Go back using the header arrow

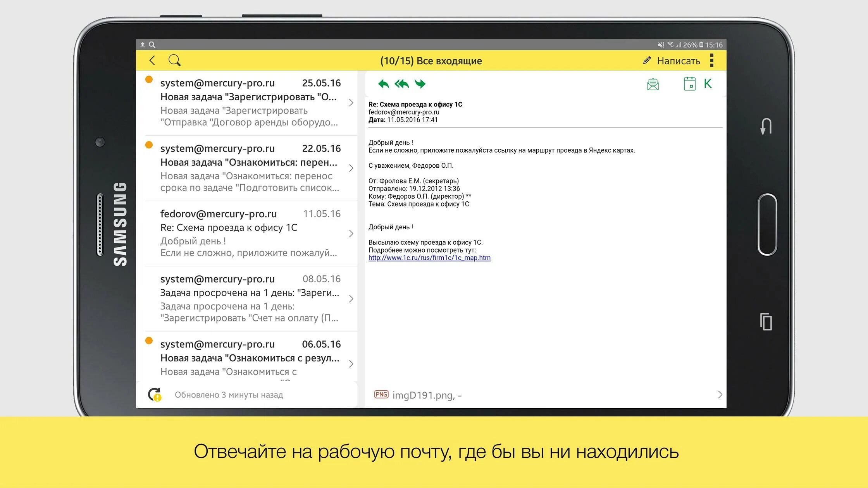pyautogui.click(x=152, y=60)
